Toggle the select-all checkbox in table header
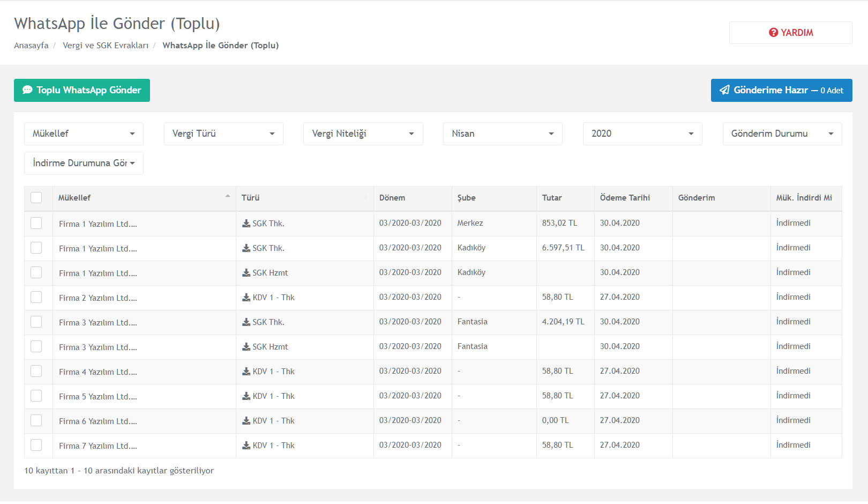This screenshot has width=868, height=504. pos(36,197)
